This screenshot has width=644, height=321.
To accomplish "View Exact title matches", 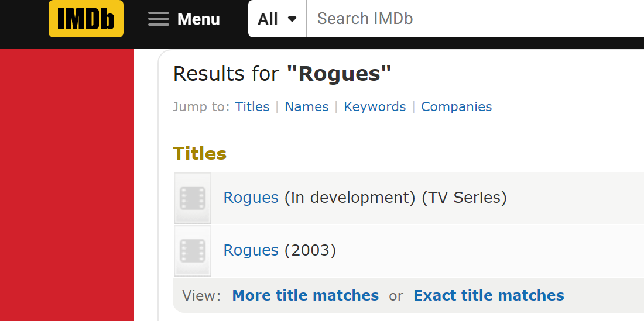I will 489,295.
